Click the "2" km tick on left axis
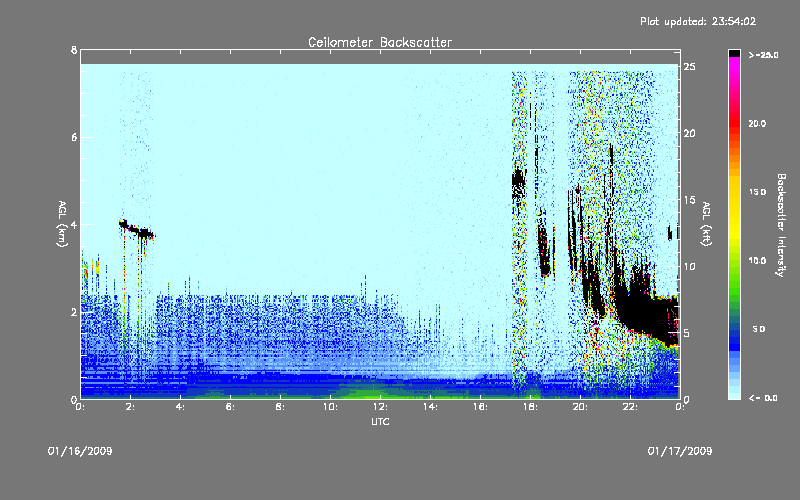Viewport: 800px width, 500px height. point(74,312)
